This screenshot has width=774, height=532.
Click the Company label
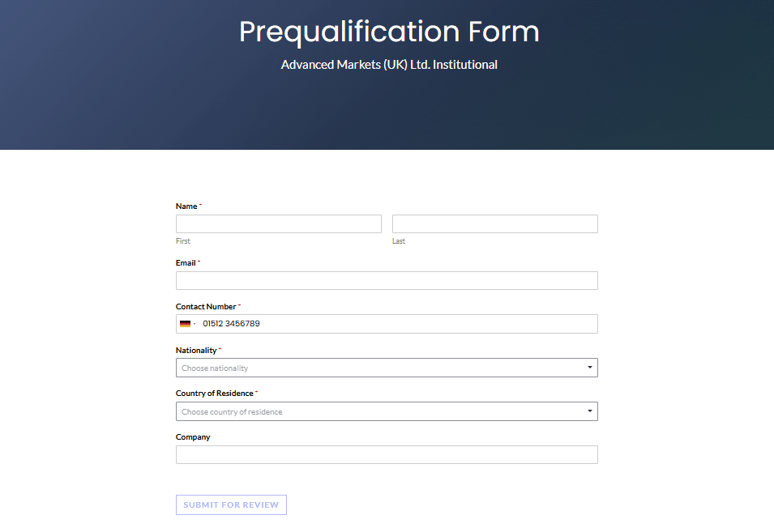pos(193,437)
